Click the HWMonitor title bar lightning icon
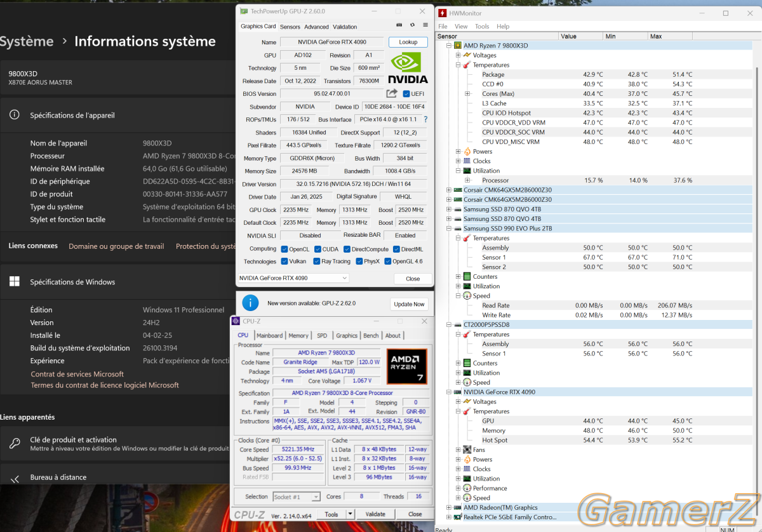762x532 pixels. tap(442, 13)
